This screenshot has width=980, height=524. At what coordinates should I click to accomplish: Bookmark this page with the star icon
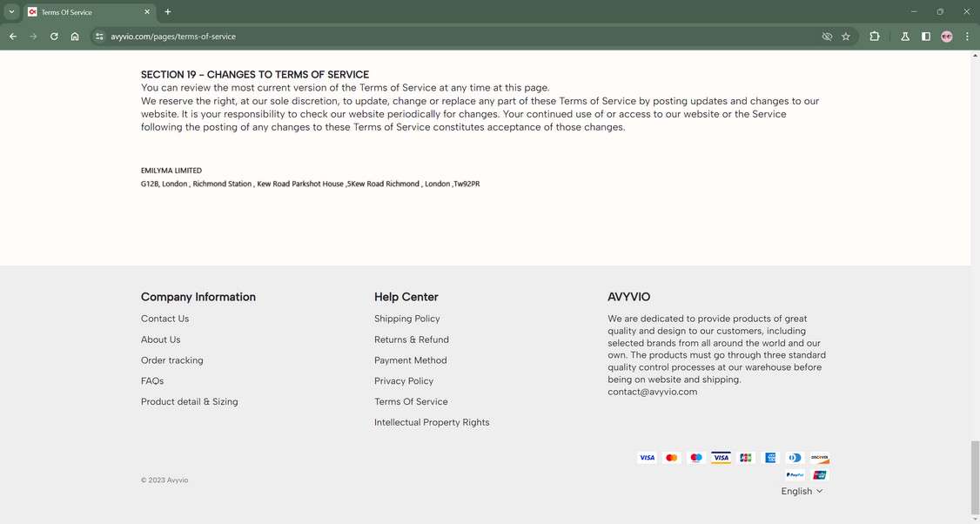[x=846, y=37]
